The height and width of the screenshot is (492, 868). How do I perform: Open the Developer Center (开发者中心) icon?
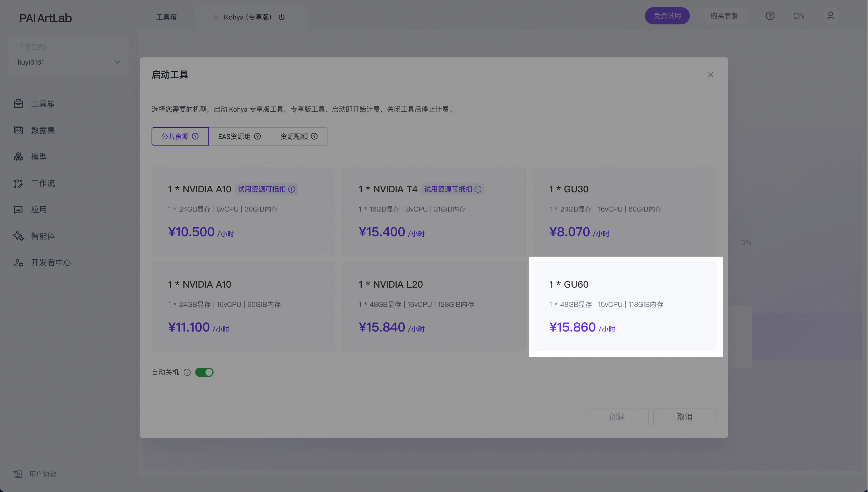coord(18,263)
